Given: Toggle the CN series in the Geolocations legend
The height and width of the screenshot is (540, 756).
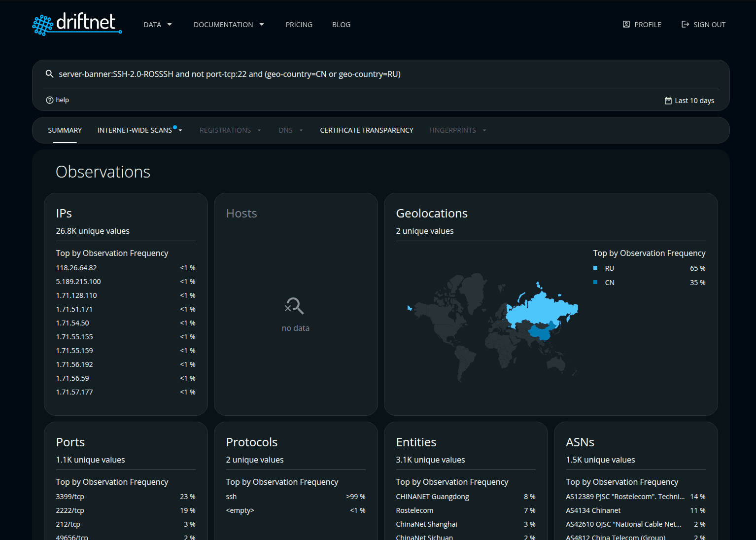Looking at the screenshot, I should point(609,282).
